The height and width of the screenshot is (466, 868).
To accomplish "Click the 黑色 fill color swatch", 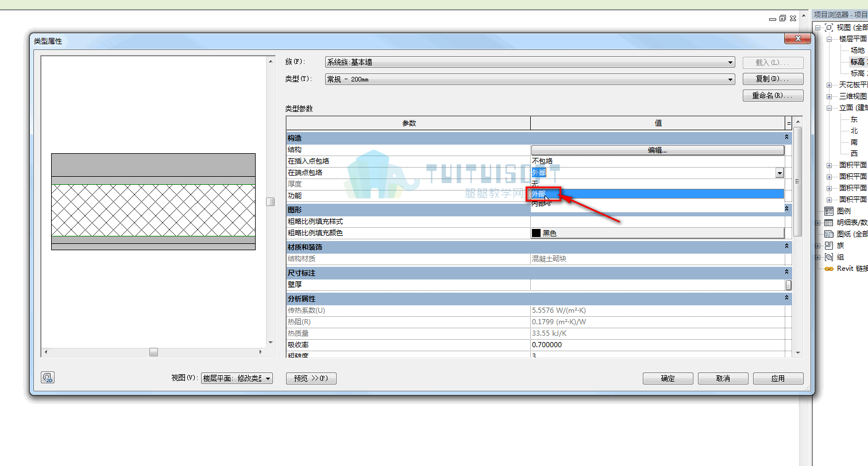I will 536,233.
